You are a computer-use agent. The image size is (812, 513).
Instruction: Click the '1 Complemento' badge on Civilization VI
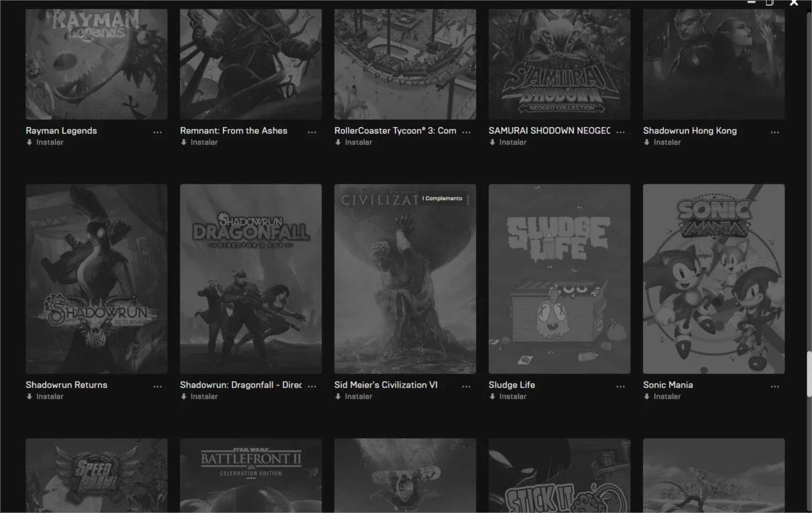click(x=443, y=198)
